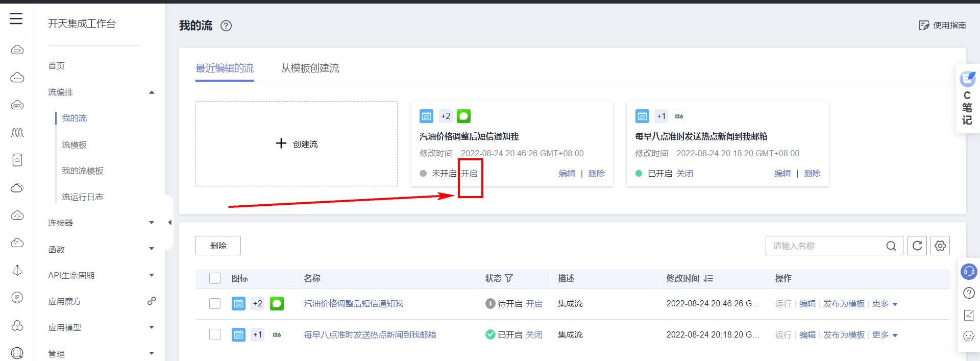Click the 删除 button above the table
This screenshot has width=980, height=361.
click(218, 246)
